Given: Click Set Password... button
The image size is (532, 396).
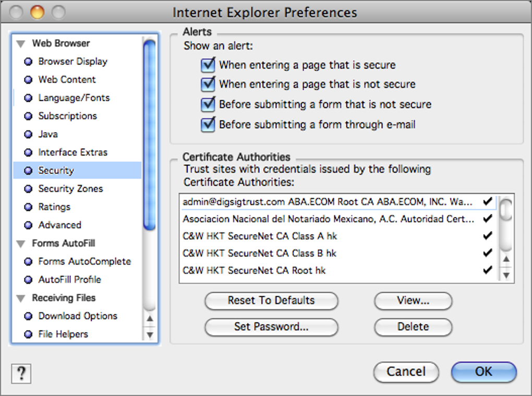Looking at the screenshot, I should tap(271, 327).
